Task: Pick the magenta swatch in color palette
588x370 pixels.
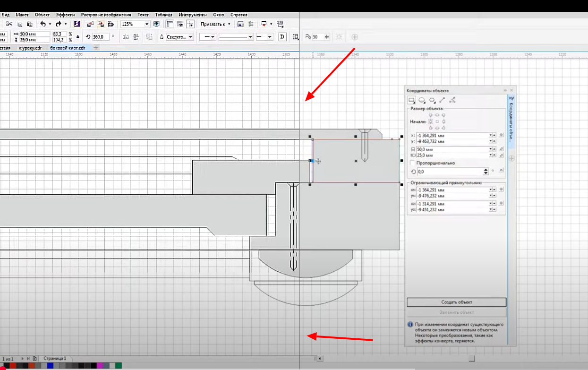Action: 100,365
